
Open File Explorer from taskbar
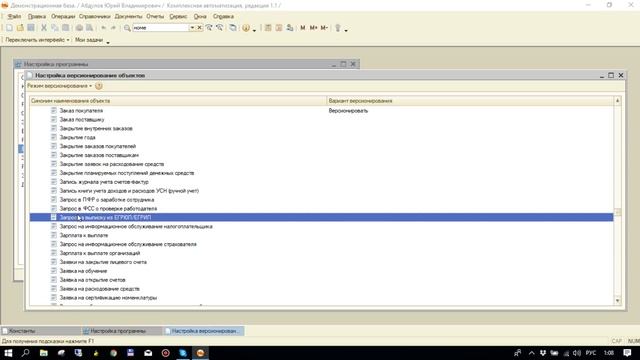coord(43,353)
